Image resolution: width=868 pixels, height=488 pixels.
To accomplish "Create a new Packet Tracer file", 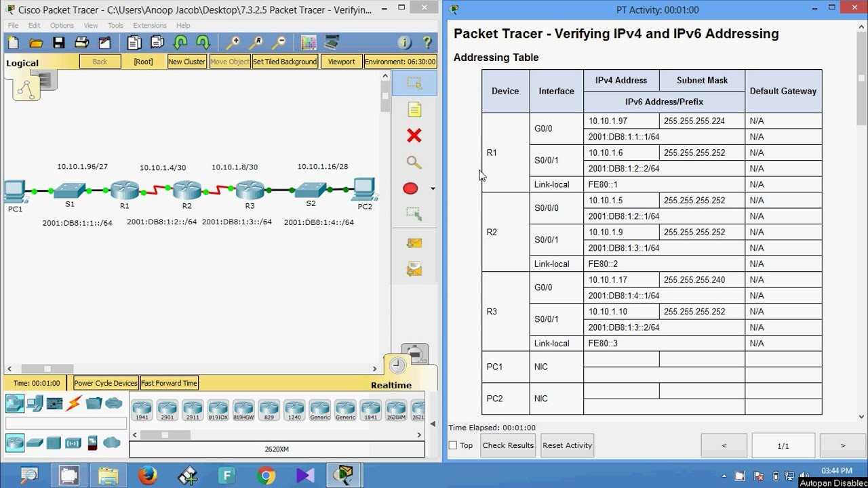I will 14,43.
